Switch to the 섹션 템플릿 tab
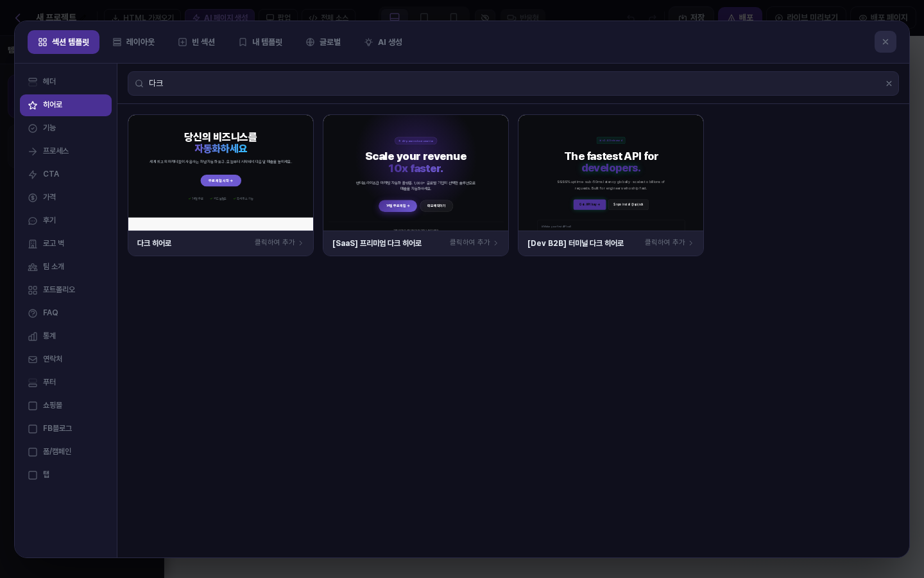This screenshot has height=578, width=924. click(64, 42)
